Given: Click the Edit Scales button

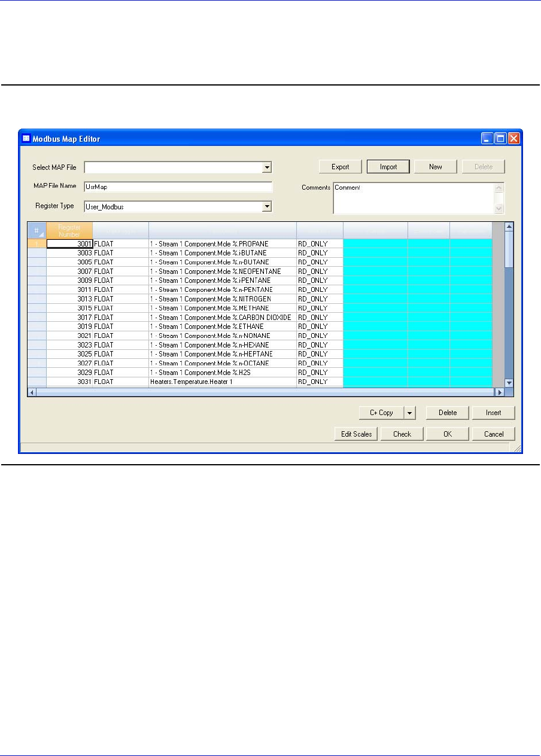Looking at the screenshot, I should point(356,434).
